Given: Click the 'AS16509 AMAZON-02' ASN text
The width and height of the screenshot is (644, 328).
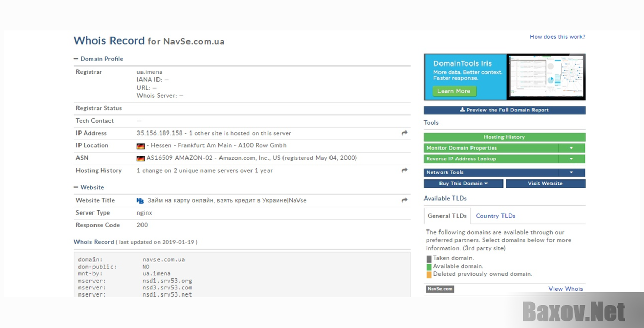Looking at the screenshot, I should [181, 158].
